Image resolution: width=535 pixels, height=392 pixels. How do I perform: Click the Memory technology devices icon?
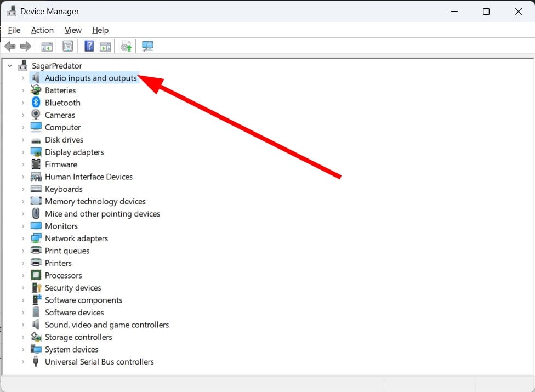pos(36,201)
